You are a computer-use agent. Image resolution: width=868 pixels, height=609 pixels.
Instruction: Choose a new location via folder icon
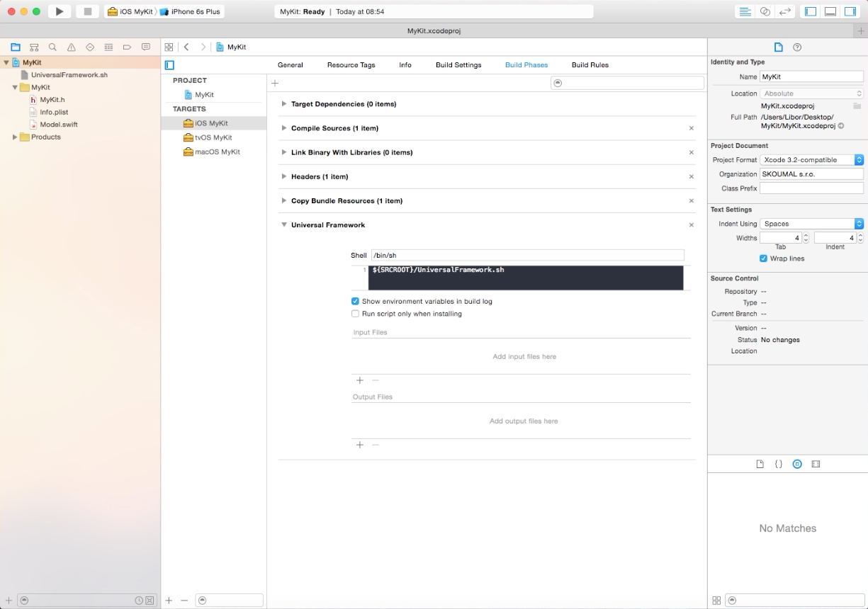point(857,106)
